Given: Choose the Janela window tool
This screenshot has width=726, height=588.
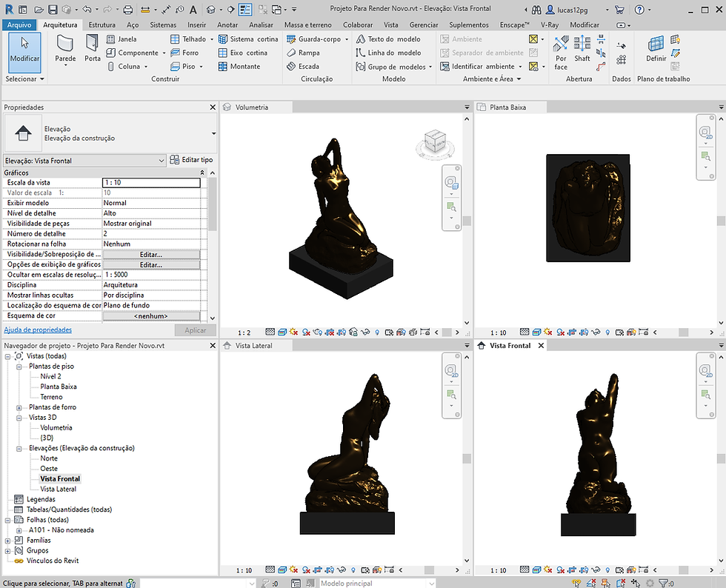Looking at the screenshot, I should (121, 39).
